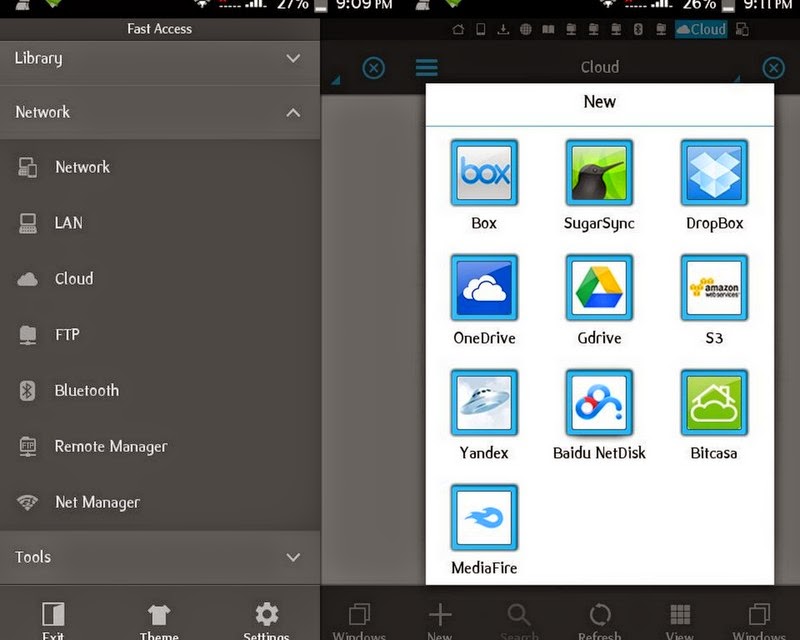Expand the Tools section
Viewport: 800px width, 640px height.
[x=160, y=557]
